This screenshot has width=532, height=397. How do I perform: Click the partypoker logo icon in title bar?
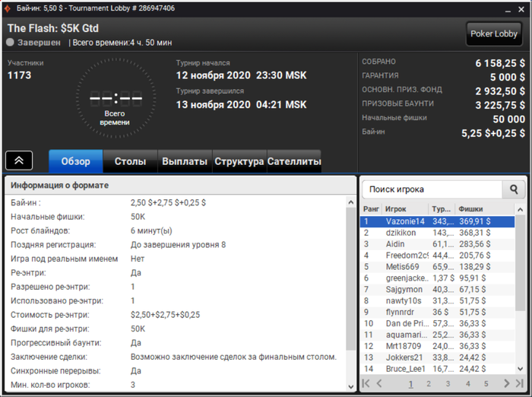pyautogui.click(x=8, y=8)
